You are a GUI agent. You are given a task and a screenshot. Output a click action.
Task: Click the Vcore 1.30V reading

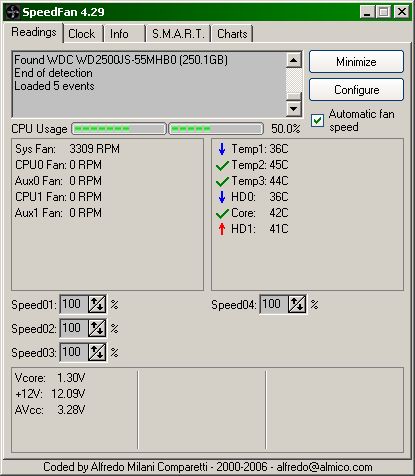50,378
